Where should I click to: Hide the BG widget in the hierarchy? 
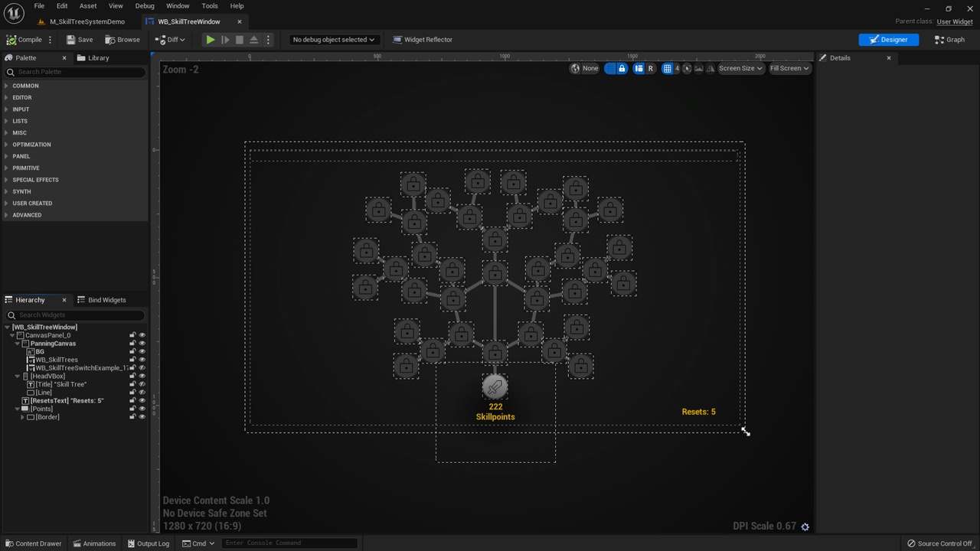142,351
